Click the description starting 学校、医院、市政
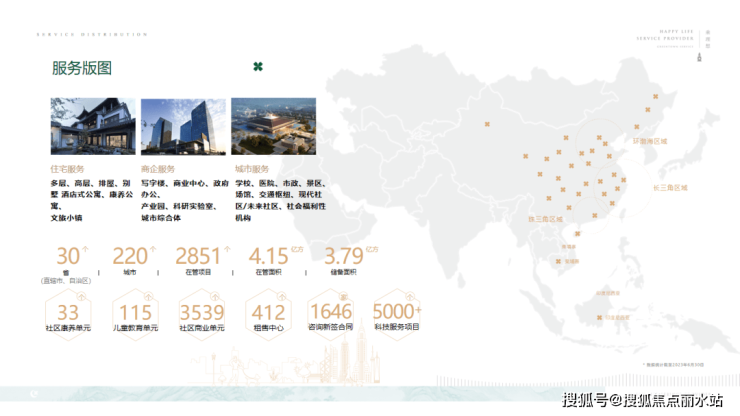This screenshot has height=416, width=740. point(281,200)
